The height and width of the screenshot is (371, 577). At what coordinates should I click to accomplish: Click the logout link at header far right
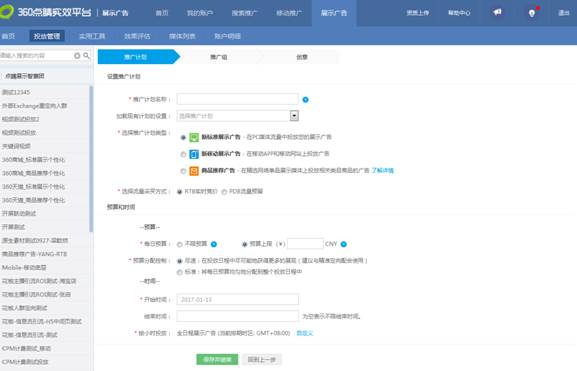click(564, 13)
